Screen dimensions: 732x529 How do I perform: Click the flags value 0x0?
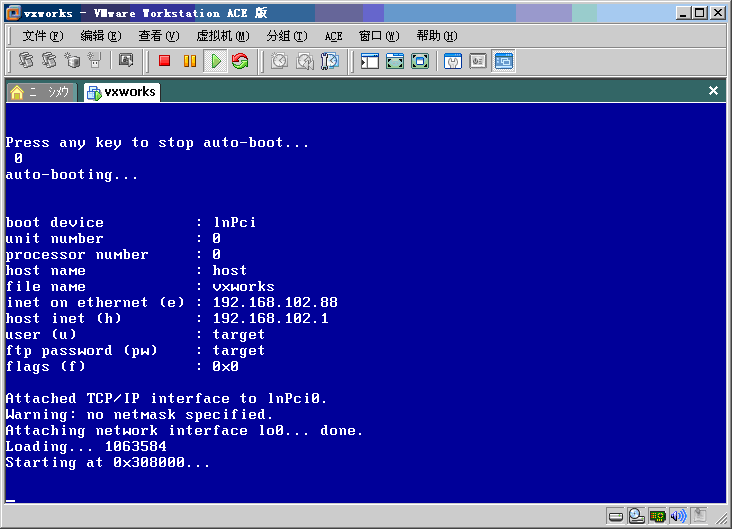225,367
